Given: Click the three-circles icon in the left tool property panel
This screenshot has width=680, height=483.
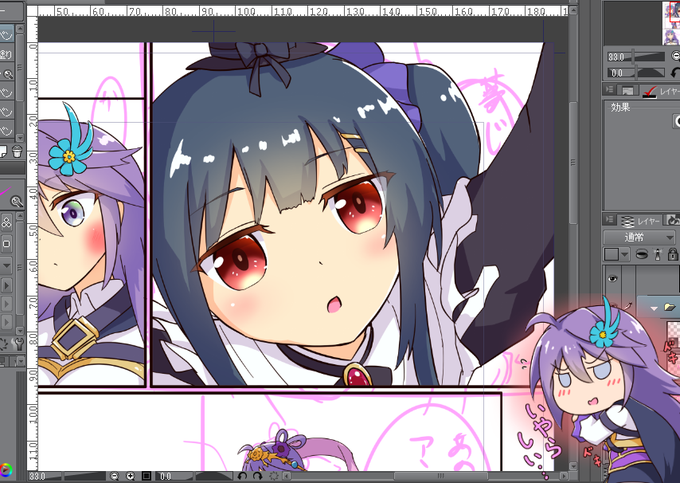Looking at the screenshot, I should coord(6,222).
